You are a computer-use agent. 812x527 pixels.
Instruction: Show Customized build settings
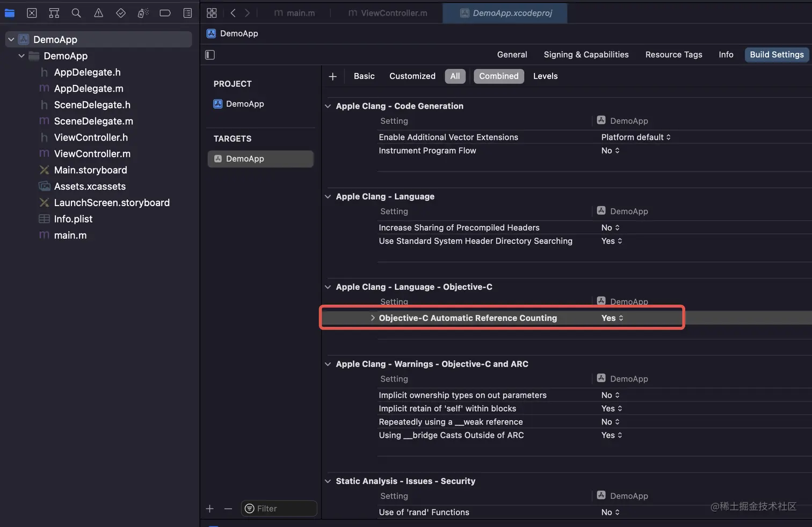(x=412, y=76)
